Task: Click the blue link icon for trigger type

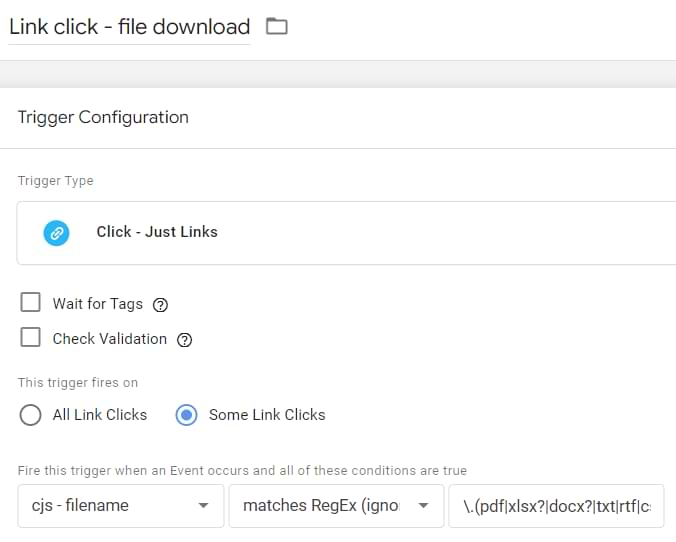Action: 57,232
